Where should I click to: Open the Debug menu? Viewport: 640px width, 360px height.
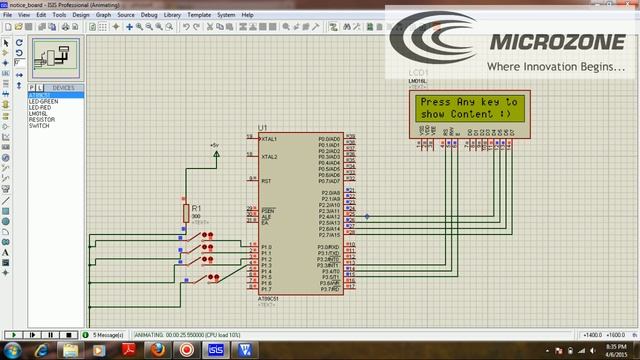tap(149, 15)
